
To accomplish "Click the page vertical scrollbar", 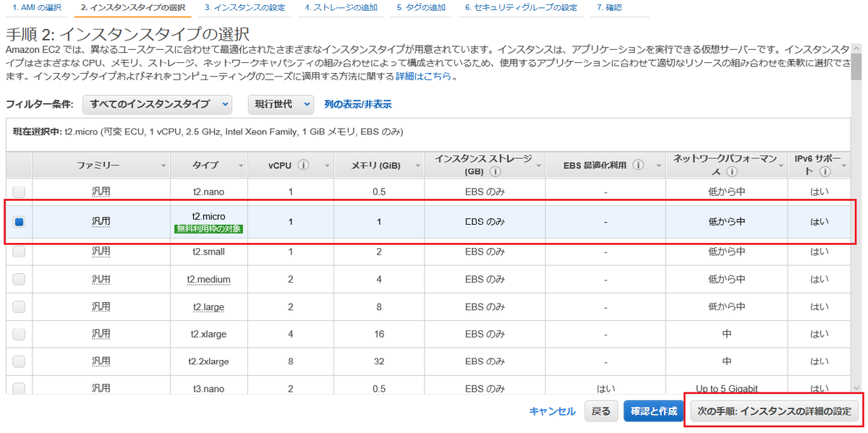I will pos(856,217).
